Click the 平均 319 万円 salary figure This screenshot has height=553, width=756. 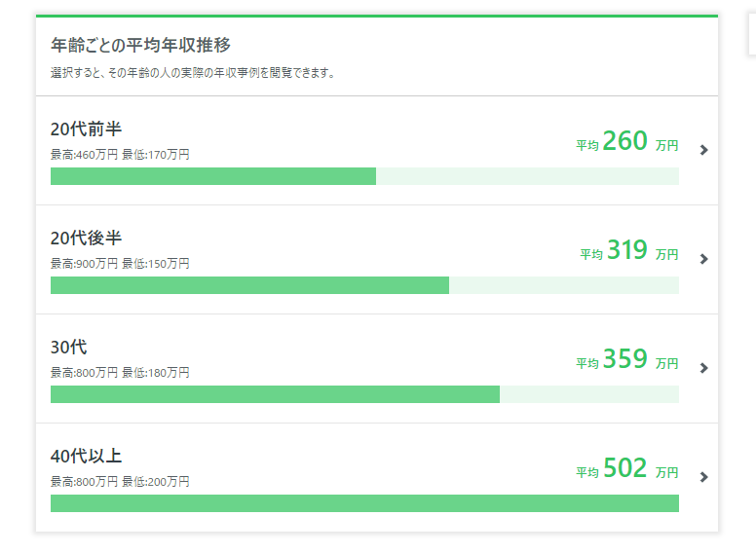click(629, 250)
